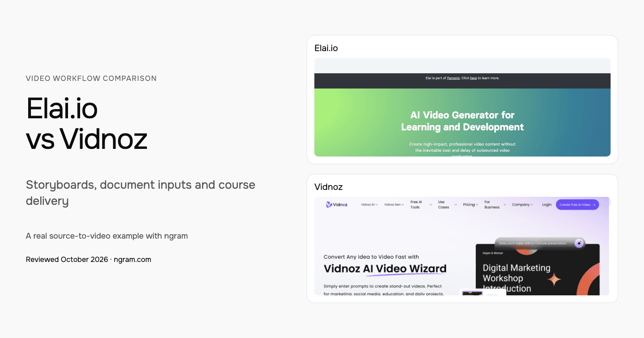Open the Vidnoz Gen dropdown menu
644x338 pixels.
pos(394,204)
